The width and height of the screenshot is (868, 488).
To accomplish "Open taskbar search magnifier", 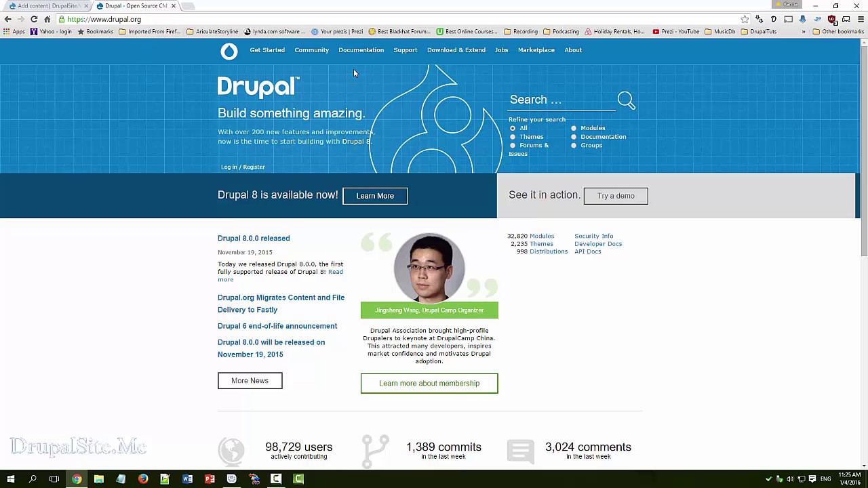I will tap(33, 479).
